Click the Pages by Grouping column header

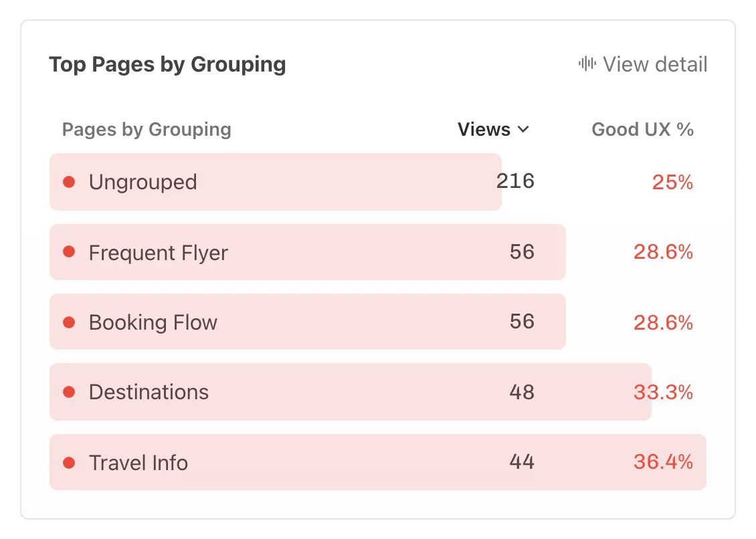(146, 129)
